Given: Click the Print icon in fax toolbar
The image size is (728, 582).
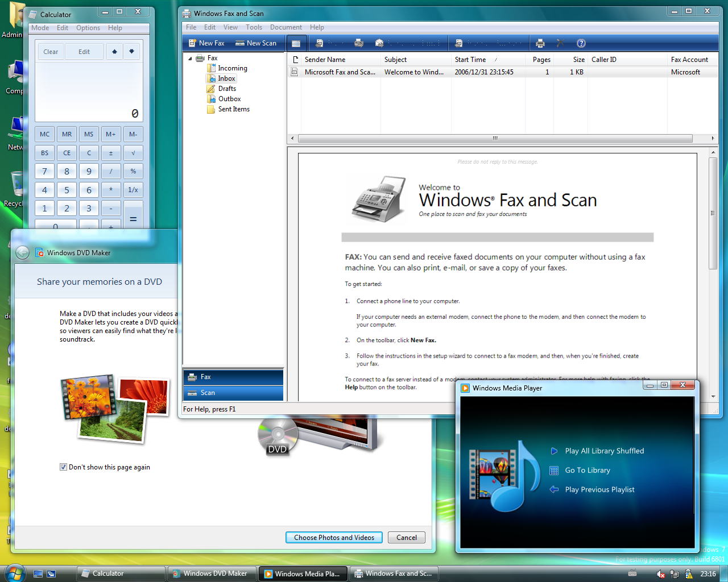Looking at the screenshot, I should pyautogui.click(x=540, y=43).
